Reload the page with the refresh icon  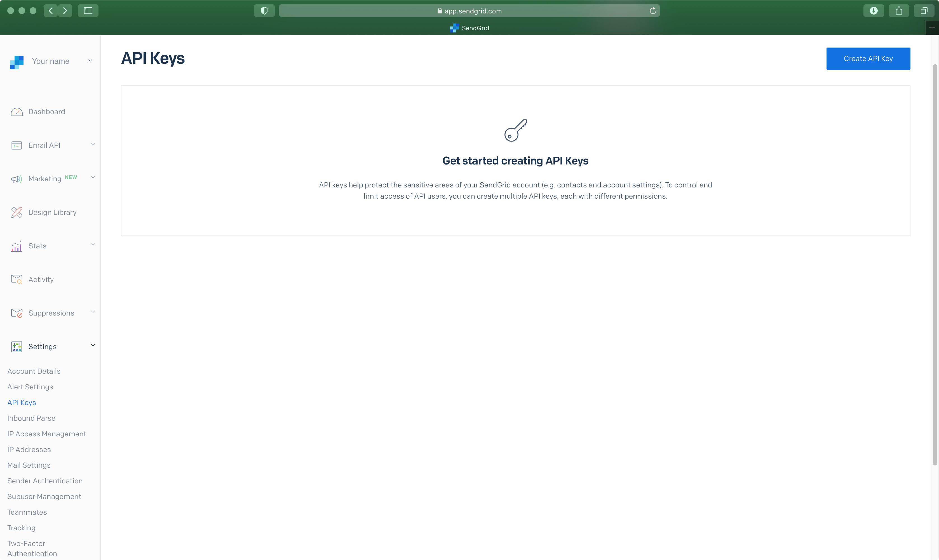[x=653, y=11]
